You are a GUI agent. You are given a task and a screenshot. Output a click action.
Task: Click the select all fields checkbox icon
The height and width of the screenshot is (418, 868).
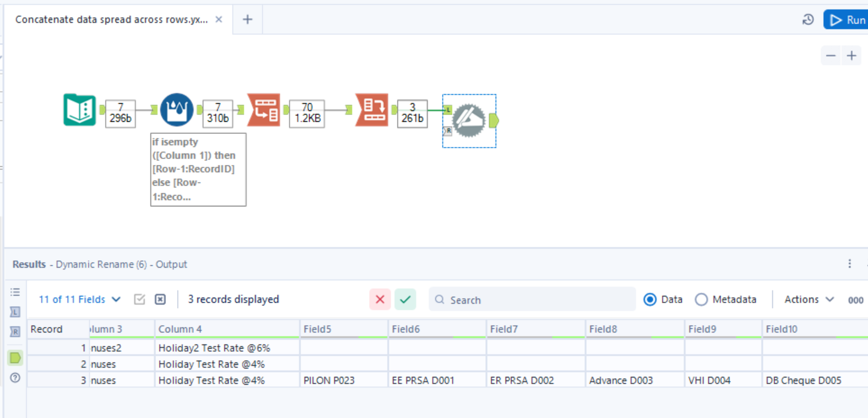(x=139, y=300)
